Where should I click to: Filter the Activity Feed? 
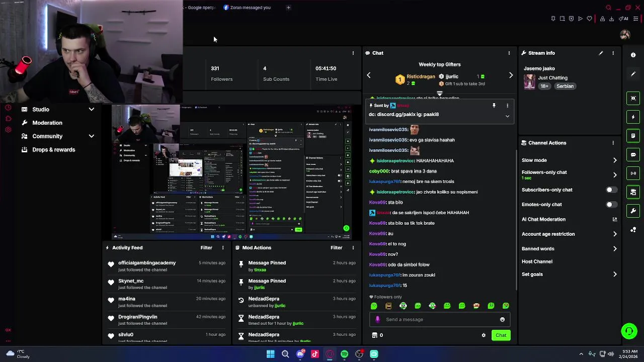click(206, 247)
